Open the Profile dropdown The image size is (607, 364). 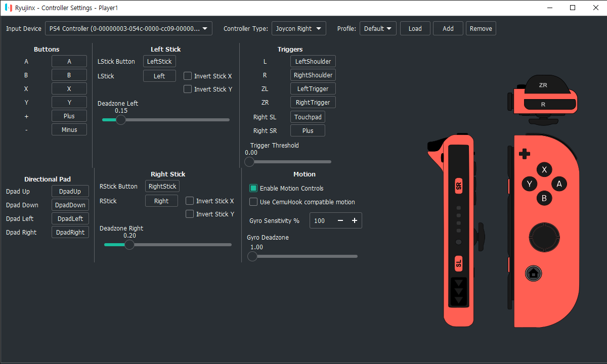point(378,28)
